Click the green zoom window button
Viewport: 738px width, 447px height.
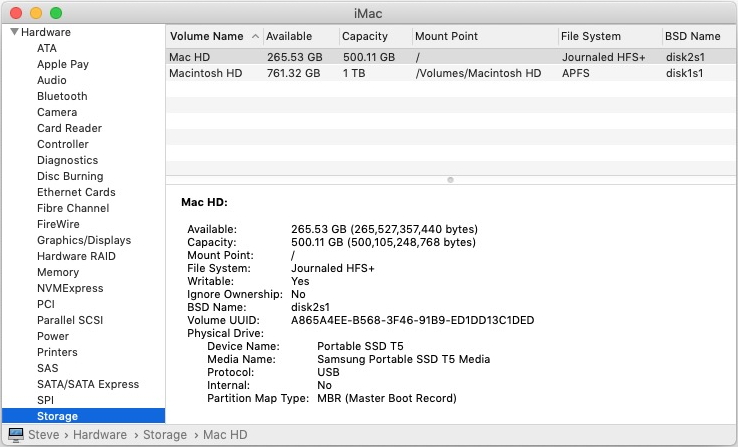point(56,13)
